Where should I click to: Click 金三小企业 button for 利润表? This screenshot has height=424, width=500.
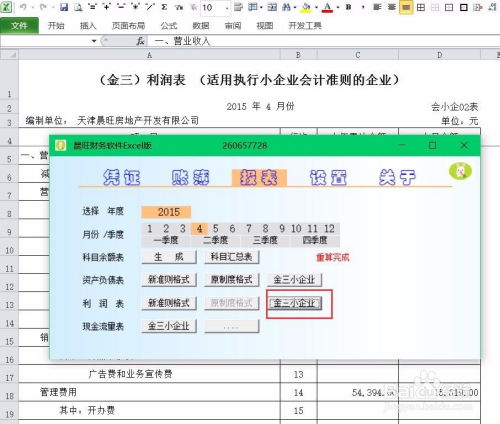coord(295,303)
